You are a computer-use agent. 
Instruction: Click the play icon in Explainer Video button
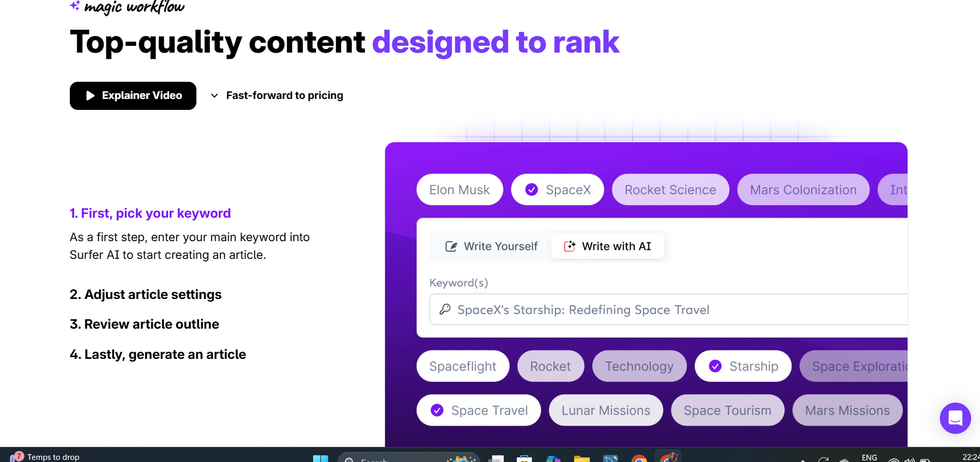coord(90,96)
